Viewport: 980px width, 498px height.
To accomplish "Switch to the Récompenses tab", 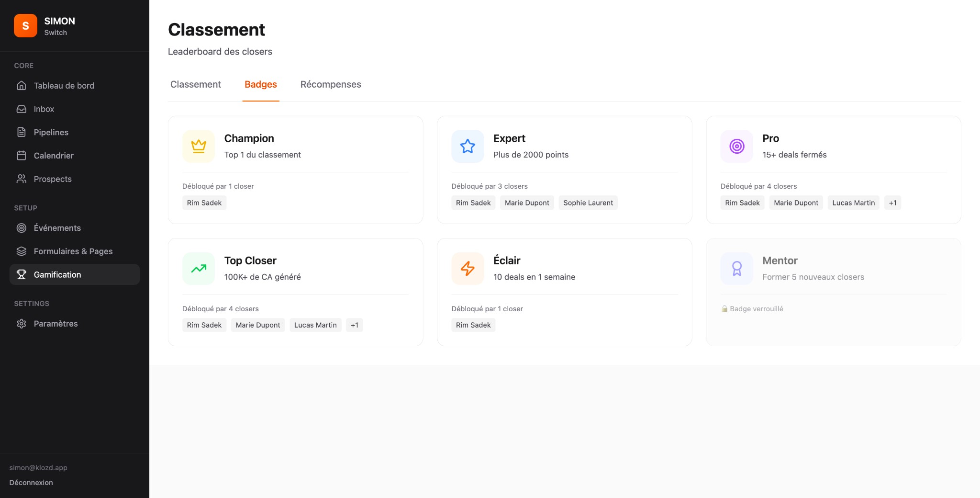I will click(331, 84).
